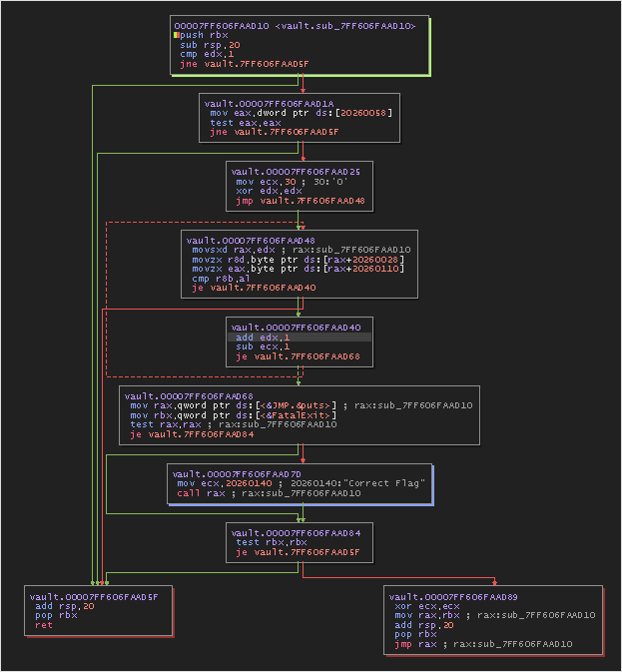Screen dimensions: 622x672
Task: Click the 'ret' instruction
Action: coord(44,625)
